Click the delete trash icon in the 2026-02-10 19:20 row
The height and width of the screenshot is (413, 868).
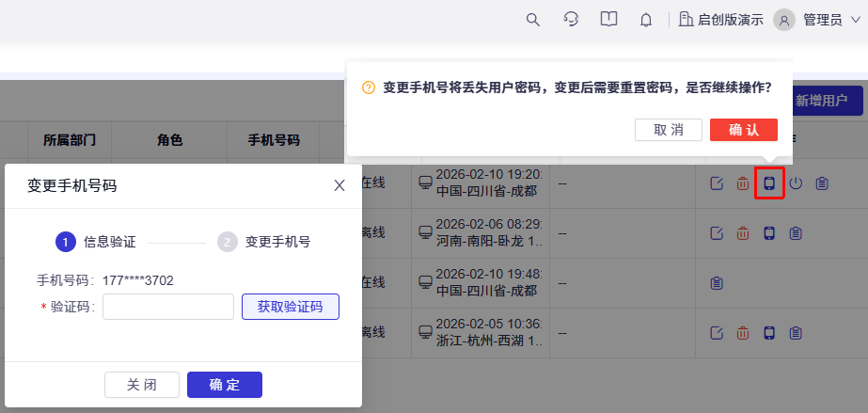[x=742, y=183]
